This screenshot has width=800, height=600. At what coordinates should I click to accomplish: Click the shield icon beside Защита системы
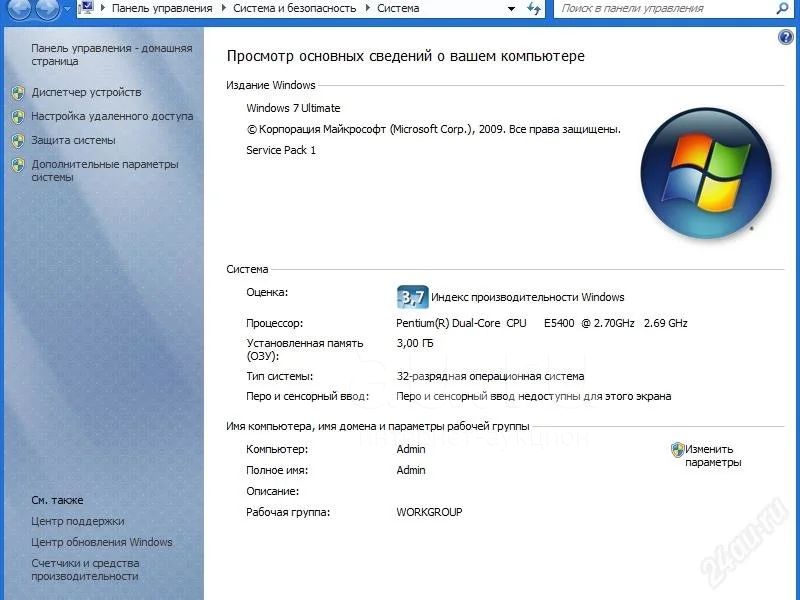point(18,140)
